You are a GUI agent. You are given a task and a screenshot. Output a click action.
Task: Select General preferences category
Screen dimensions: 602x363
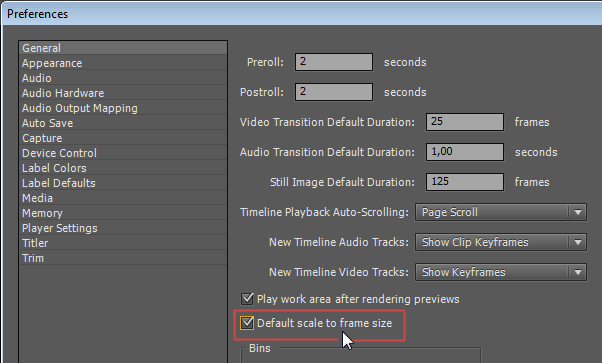[123, 48]
